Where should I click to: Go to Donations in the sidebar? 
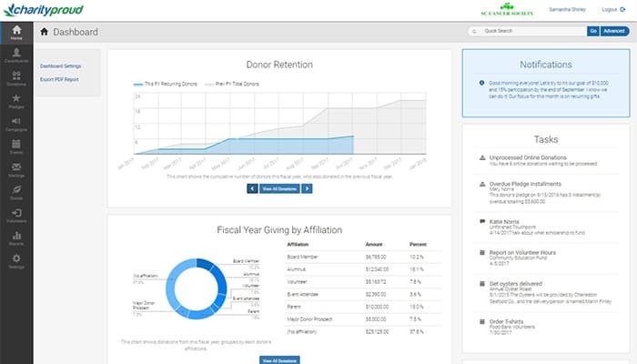pyautogui.click(x=16, y=76)
